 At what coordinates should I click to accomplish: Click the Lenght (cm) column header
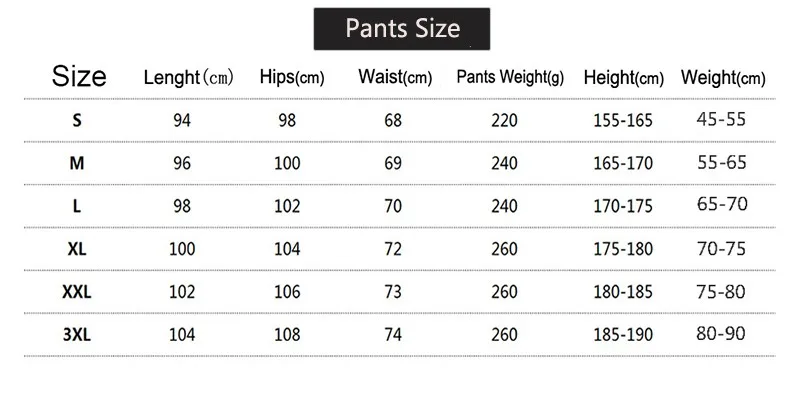click(188, 78)
